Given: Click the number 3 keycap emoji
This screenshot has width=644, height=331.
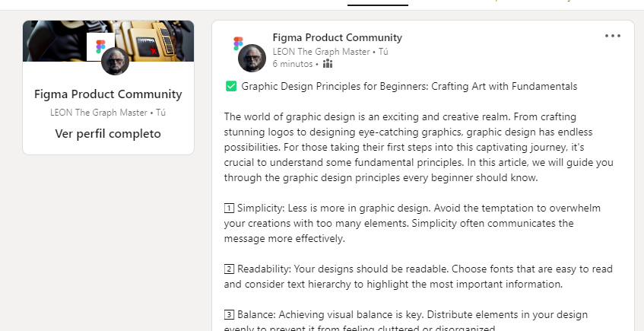Looking at the screenshot, I should pos(229,315).
